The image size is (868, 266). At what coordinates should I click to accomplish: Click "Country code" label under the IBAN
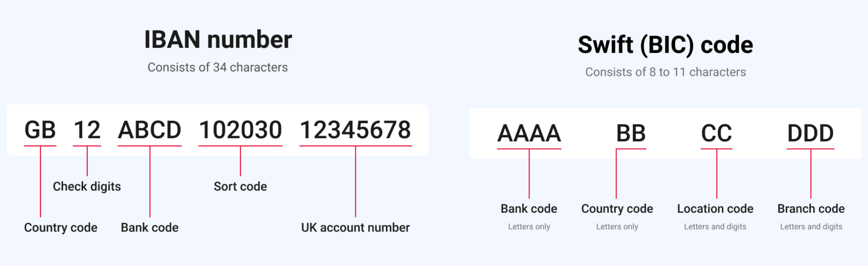pos(61,228)
